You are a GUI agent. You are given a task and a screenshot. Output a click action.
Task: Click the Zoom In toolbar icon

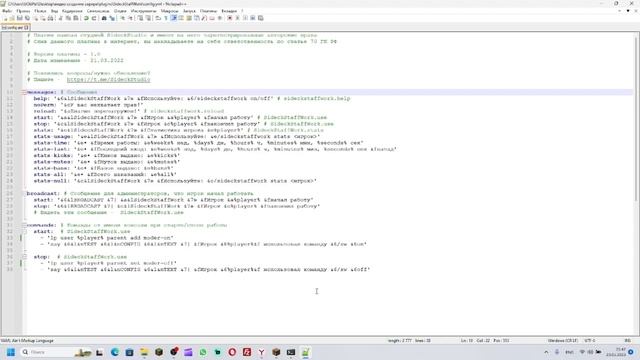click(x=122, y=18)
